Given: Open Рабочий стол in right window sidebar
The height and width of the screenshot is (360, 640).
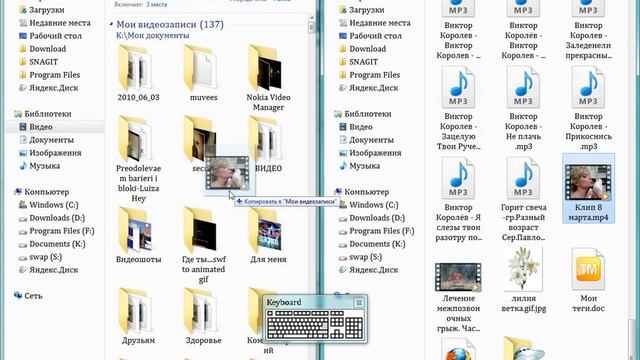Looking at the screenshot, I should [x=370, y=36].
